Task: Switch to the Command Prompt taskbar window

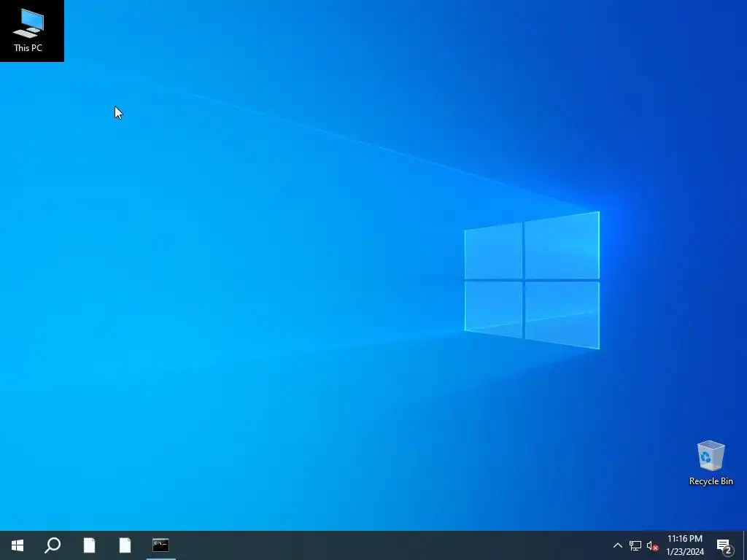Action: (x=160, y=545)
